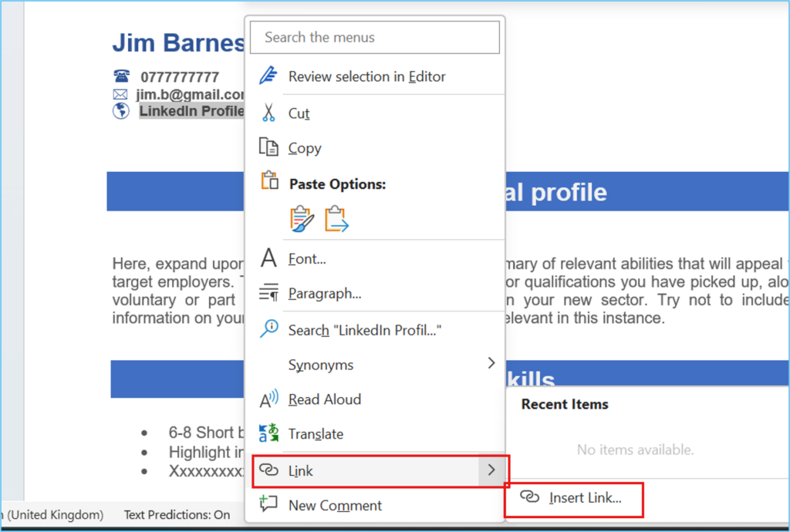Click the Link chain icon
This screenshot has height=532, width=790.
[x=270, y=470]
